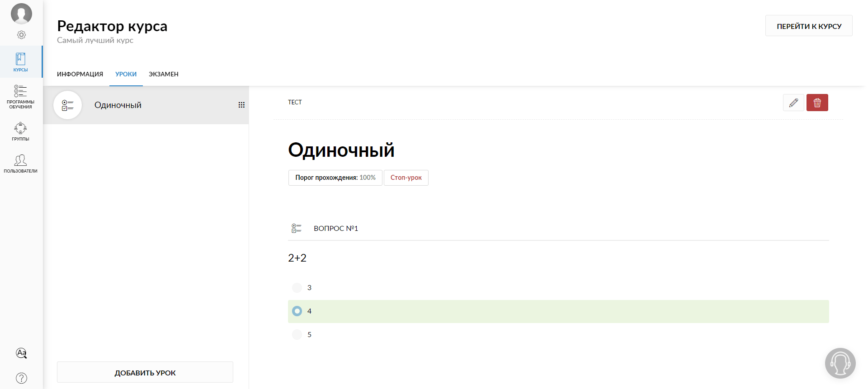Viewport: 868px width, 389px height.
Task: Select answer option 4 radio button
Action: coord(297,311)
